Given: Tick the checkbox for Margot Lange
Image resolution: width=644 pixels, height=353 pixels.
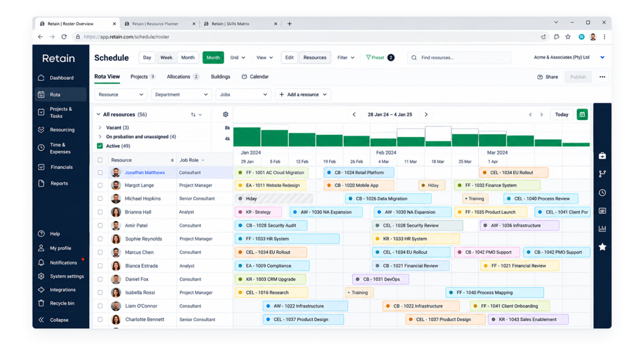Looking at the screenshot, I should 100,185.
